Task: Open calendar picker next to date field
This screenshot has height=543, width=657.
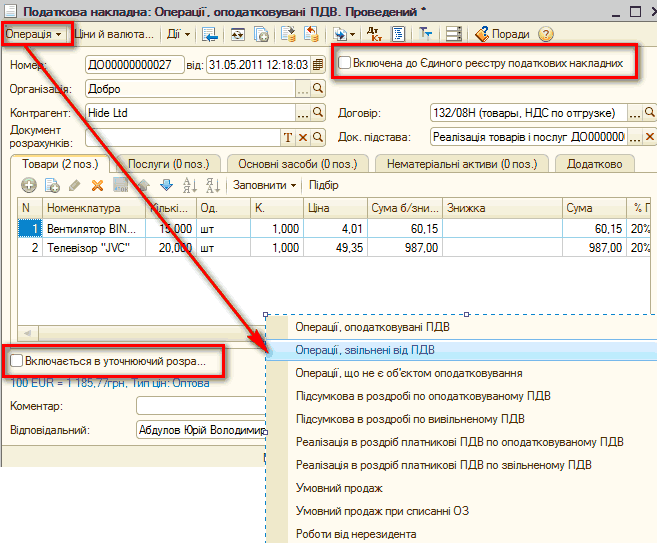Action: [x=318, y=65]
